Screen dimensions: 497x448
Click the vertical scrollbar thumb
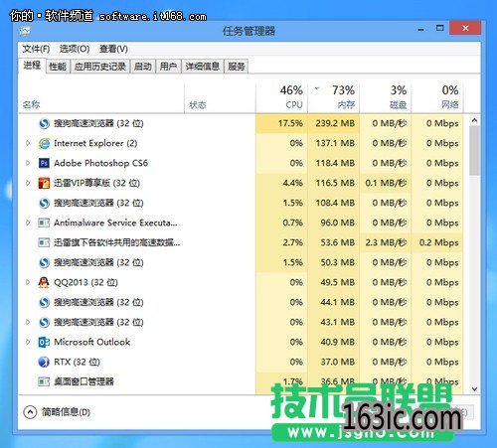[x=474, y=151]
